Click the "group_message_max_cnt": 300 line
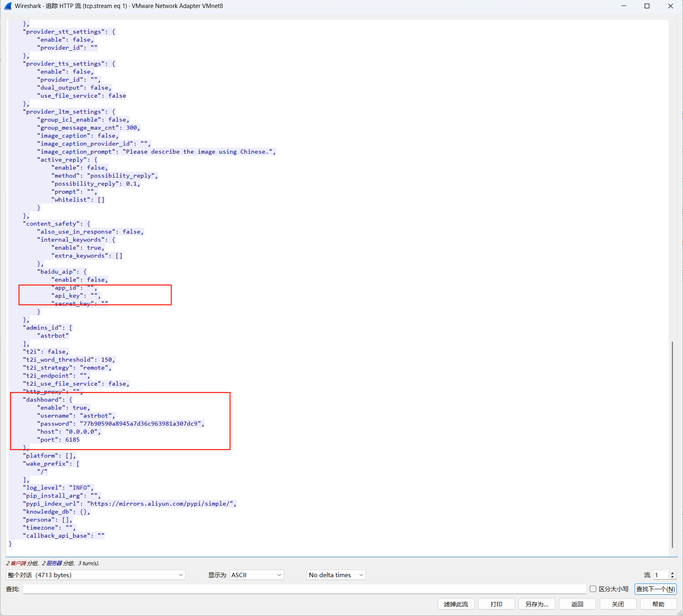Screen dimensions: 683x616 pos(89,128)
